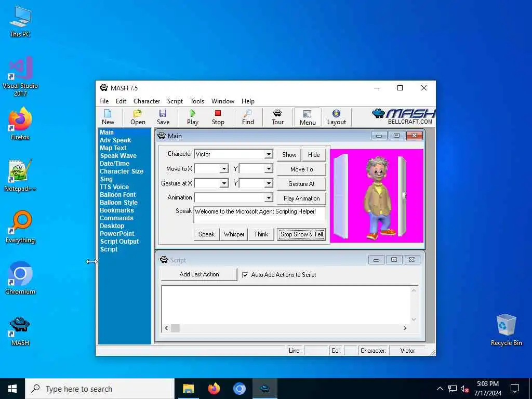The height and width of the screenshot is (399, 532).
Task: Click the Play Animation button
Action: coord(302,198)
